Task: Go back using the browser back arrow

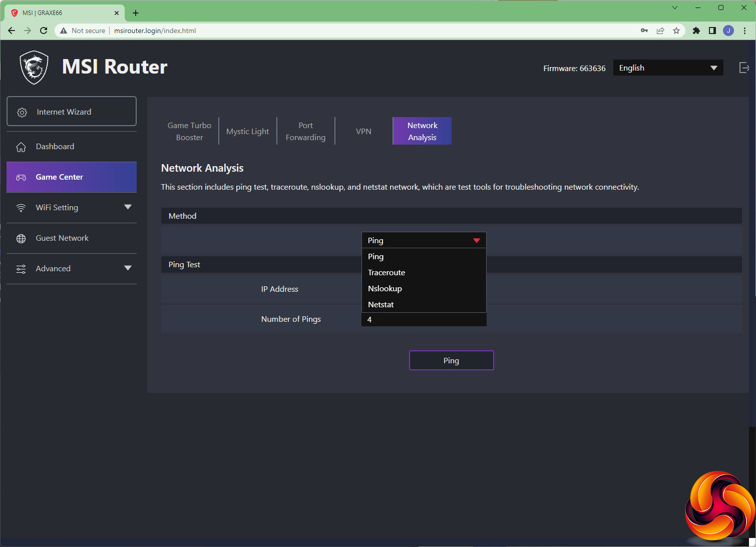Action: point(12,31)
